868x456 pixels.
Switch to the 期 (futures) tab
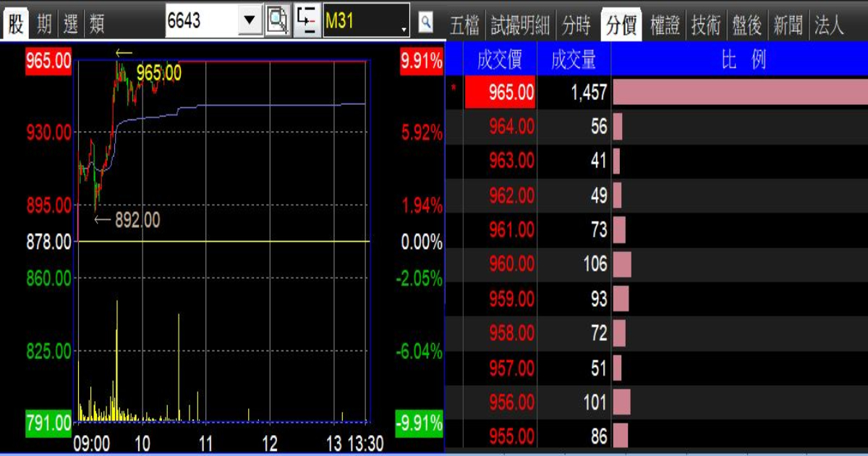click(x=43, y=25)
